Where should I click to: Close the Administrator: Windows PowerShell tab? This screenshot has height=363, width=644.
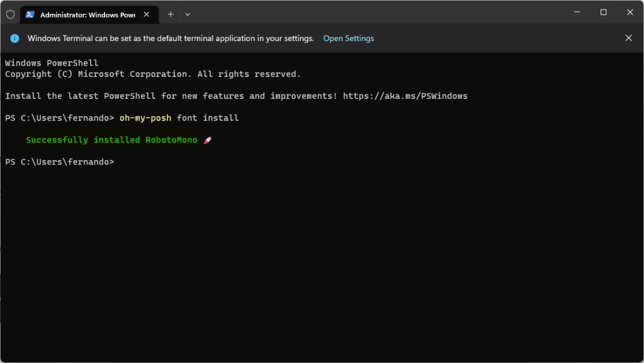click(x=146, y=14)
